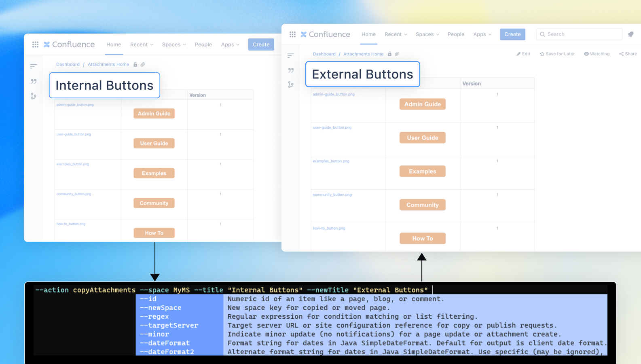
Task: Click the Search field in External window
Action: click(x=579, y=34)
